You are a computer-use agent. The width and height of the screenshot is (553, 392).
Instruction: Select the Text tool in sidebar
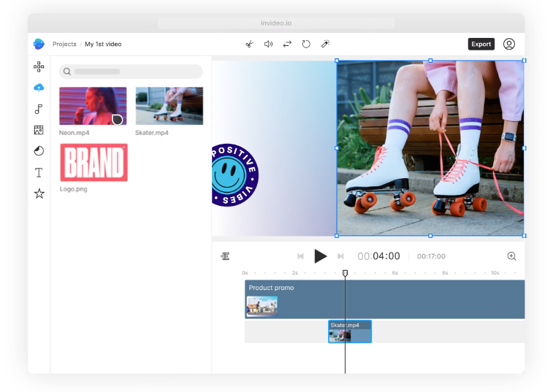click(x=39, y=172)
